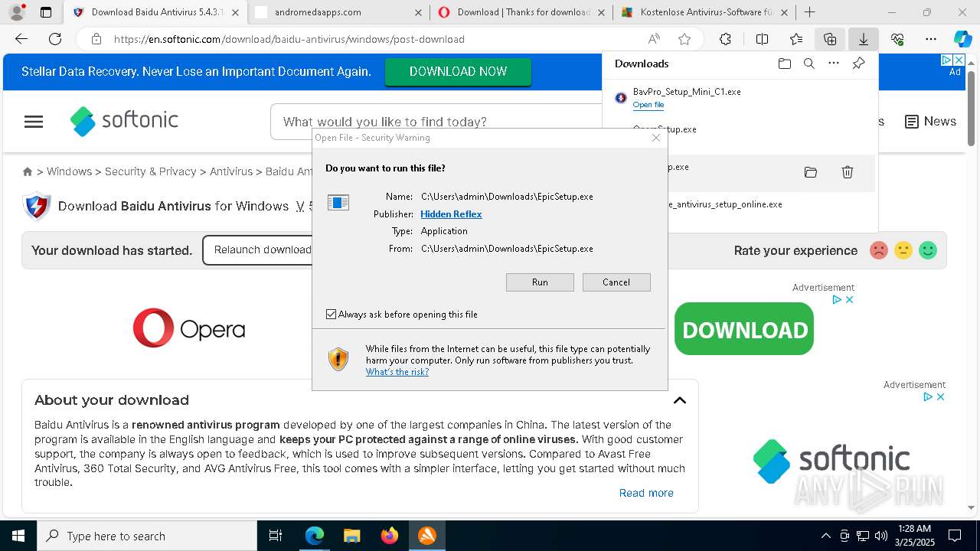Click the green DOWNLOAD ad button

point(744,329)
